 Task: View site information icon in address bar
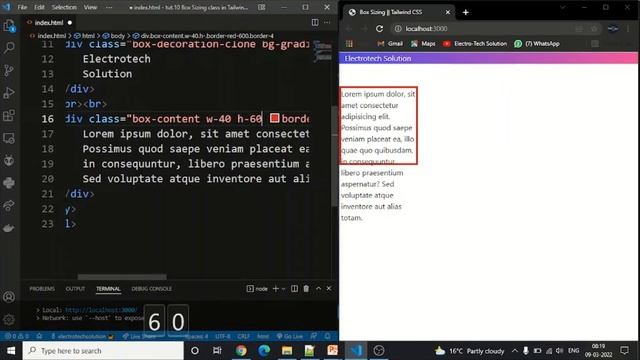[x=398, y=29]
